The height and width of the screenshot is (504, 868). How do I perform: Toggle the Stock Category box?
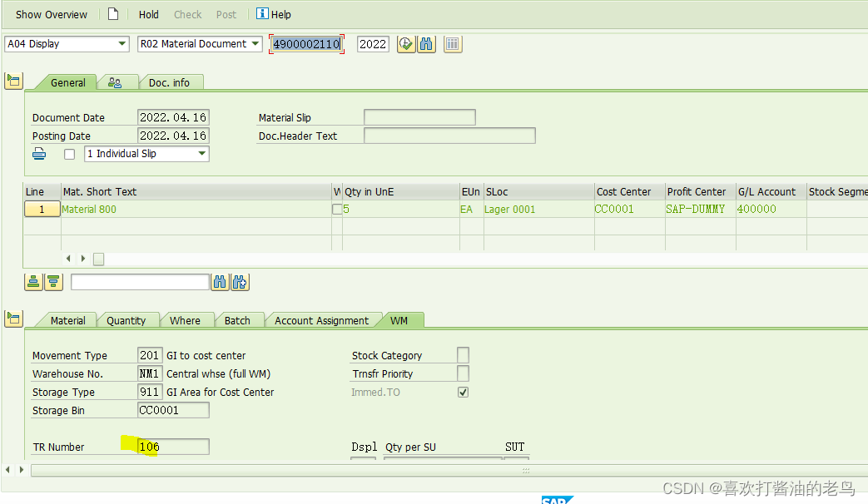(463, 354)
